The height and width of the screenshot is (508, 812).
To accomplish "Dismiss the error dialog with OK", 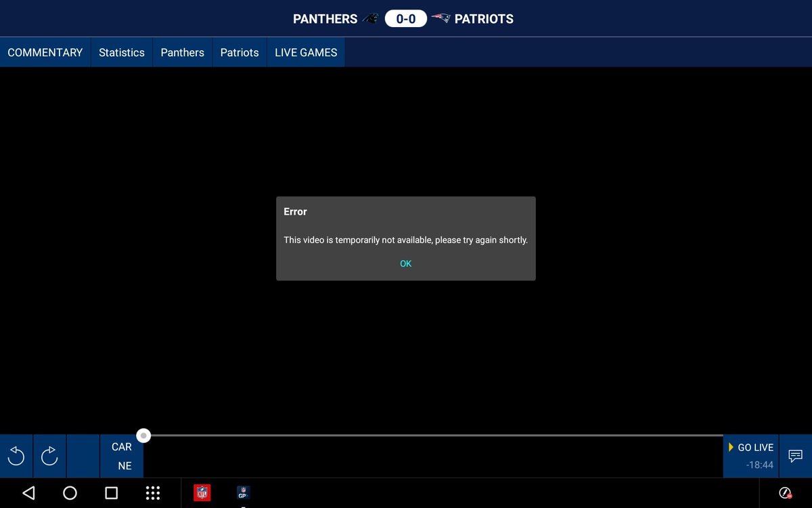I will [x=405, y=263].
